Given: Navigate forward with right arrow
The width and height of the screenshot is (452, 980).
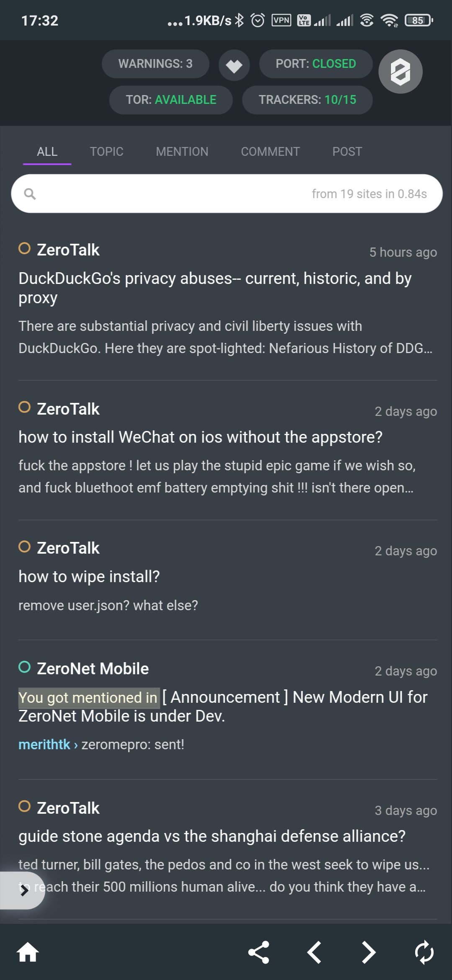Looking at the screenshot, I should [369, 952].
